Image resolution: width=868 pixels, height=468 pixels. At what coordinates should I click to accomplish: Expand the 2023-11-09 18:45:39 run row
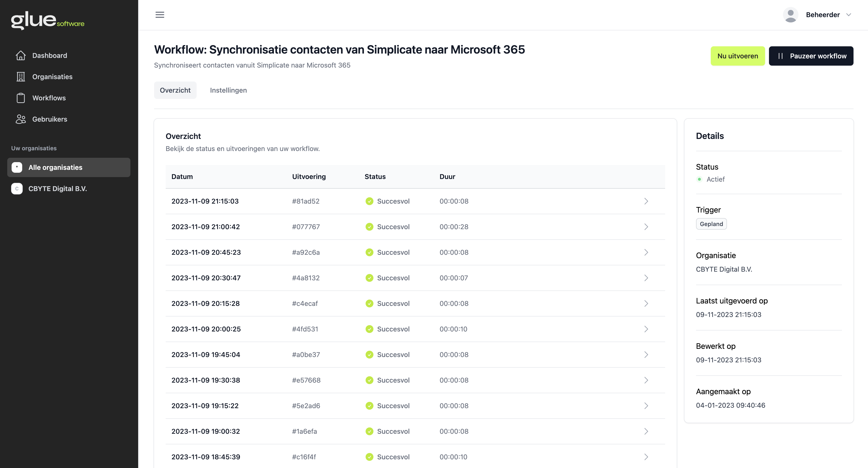[646, 457]
